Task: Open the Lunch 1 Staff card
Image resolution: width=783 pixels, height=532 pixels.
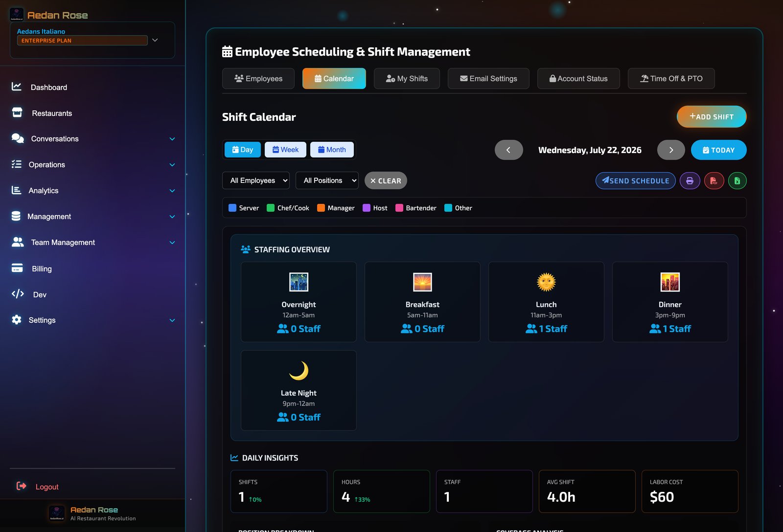Action: 546,302
